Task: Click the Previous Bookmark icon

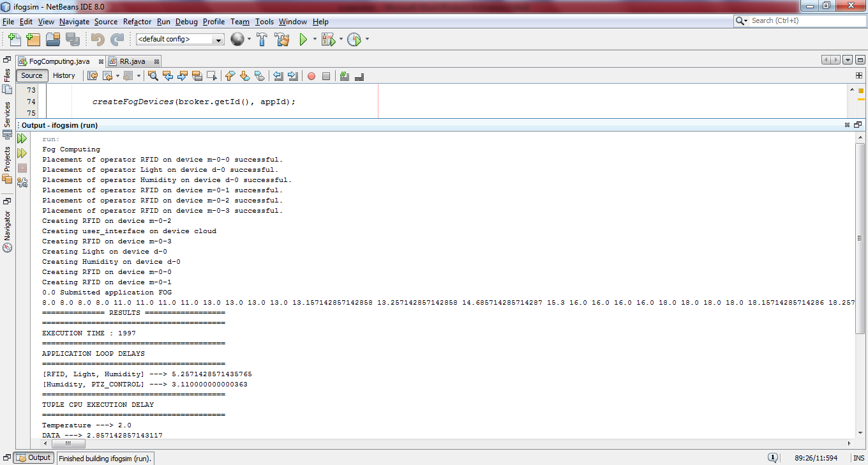Action: (230, 76)
